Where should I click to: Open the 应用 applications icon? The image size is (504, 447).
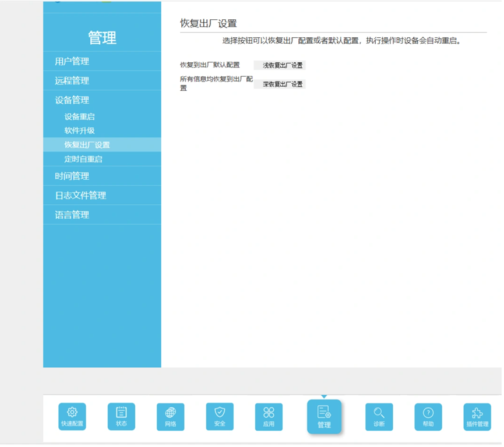point(269,416)
